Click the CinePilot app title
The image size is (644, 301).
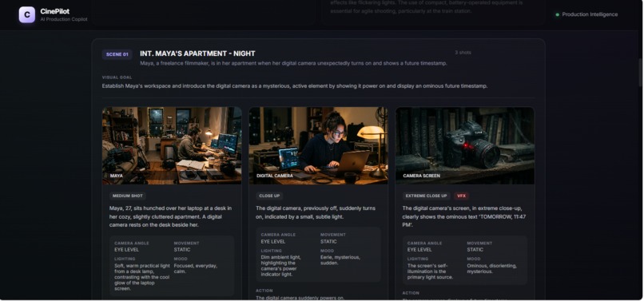tap(54, 11)
